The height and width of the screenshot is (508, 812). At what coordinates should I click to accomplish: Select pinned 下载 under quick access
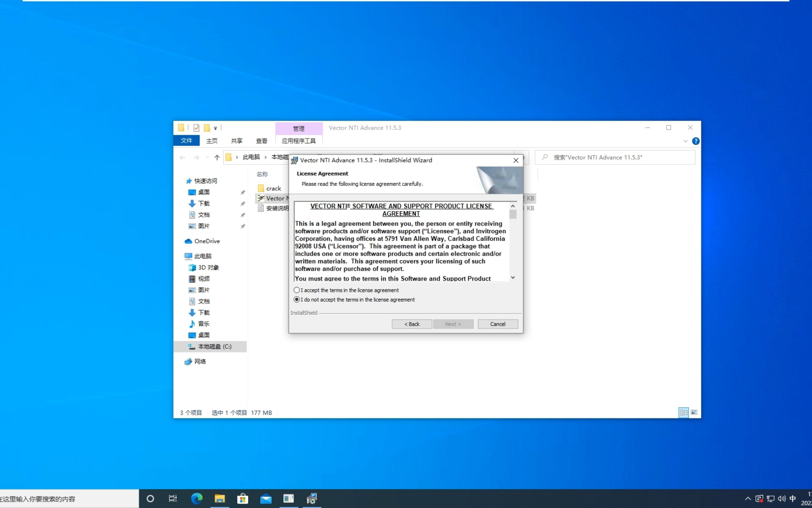(204, 203)
